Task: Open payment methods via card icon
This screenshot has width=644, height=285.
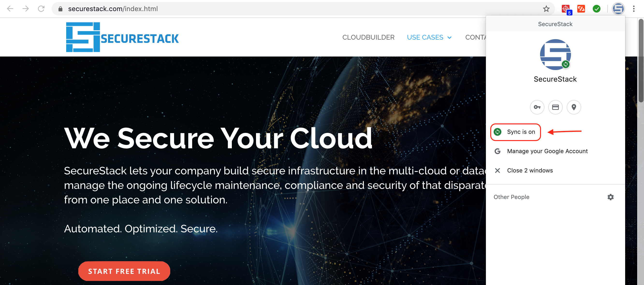Action: (x=556, y=107)
